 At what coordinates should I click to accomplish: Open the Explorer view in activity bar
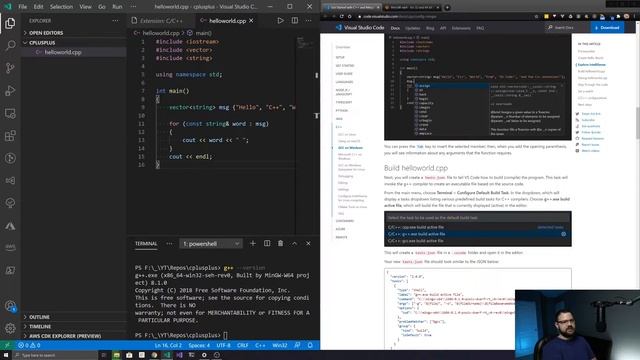point(10,23)
